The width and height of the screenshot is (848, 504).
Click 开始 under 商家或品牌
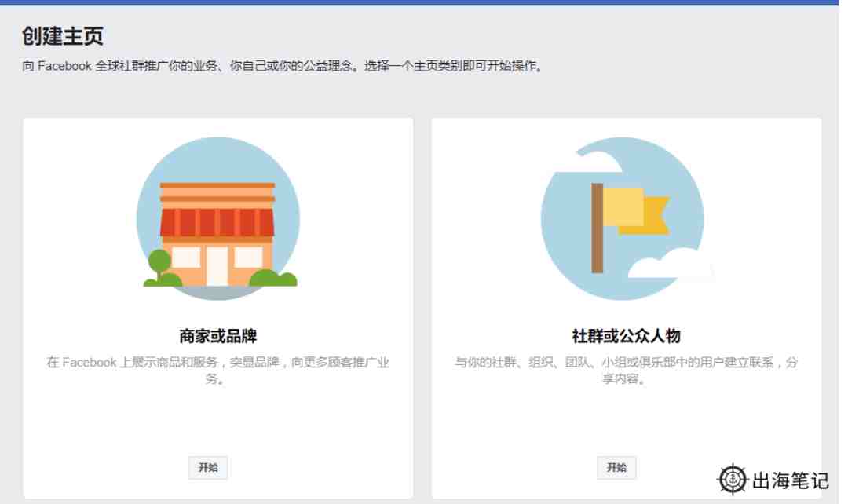pos(208,467)
